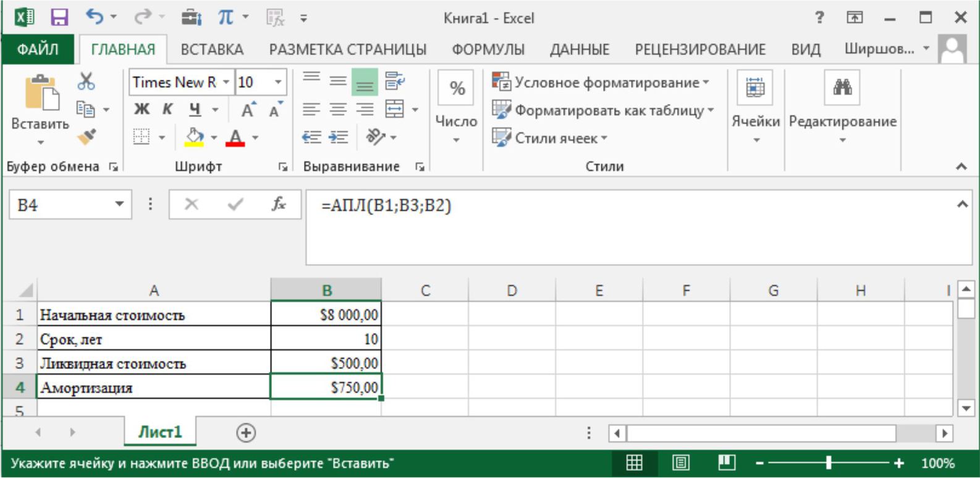This screenshot has height=478, width=980.
Task: Open the Ячейки cells group
Action: click(x=755, y=106)
